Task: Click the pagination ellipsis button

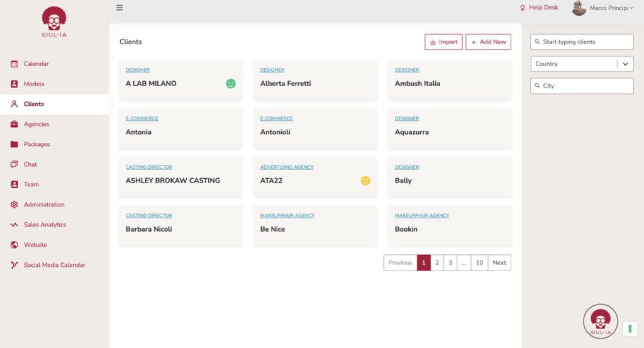Action: point(464,262)
